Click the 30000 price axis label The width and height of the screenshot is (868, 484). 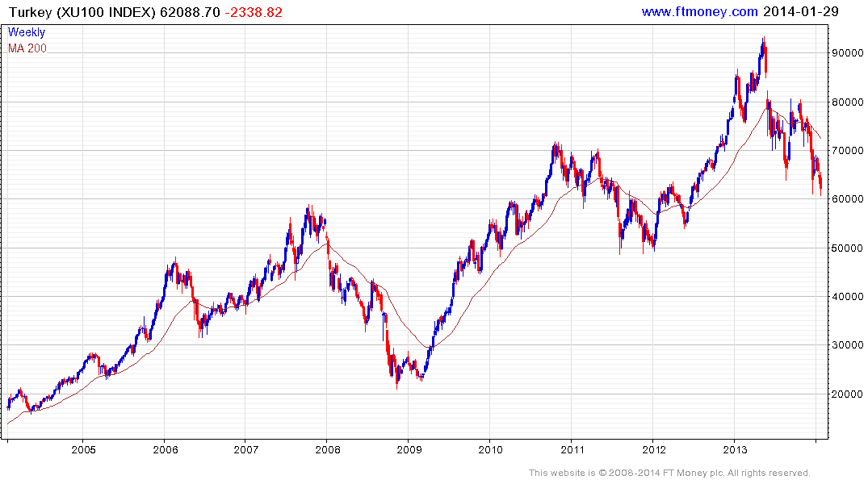coord(848,345)
